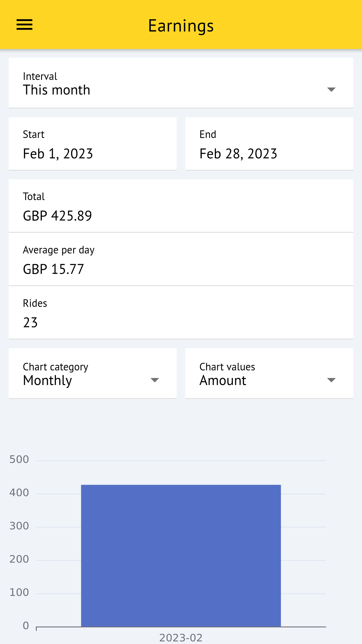The image size is (362, 644).
Task: Expand the Interval dropdown arrow
Action: 331,90
